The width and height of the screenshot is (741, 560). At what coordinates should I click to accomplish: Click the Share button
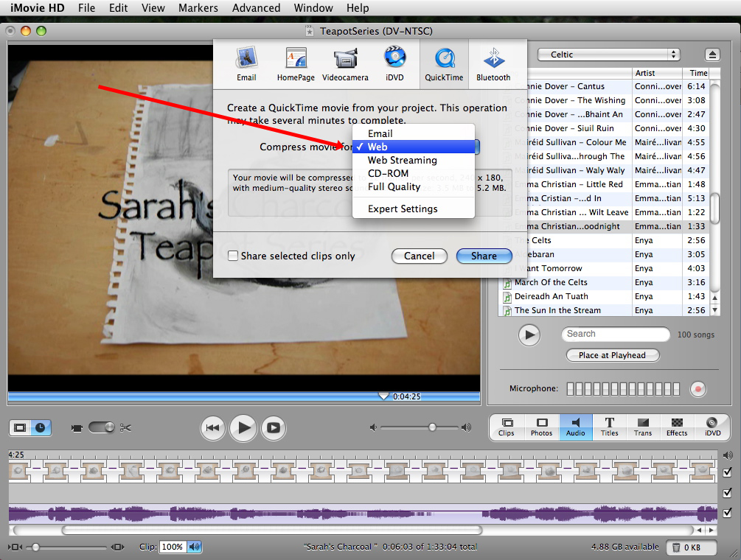[484, 256]
